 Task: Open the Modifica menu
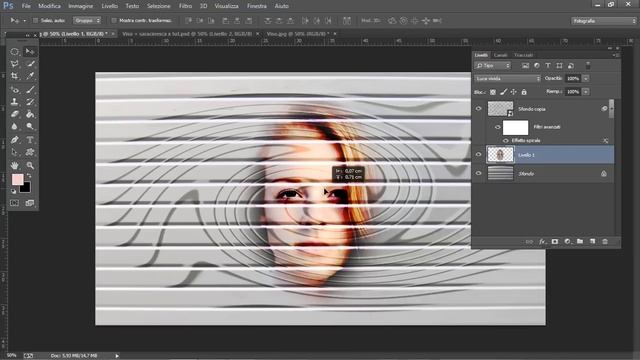click(49, 6)
